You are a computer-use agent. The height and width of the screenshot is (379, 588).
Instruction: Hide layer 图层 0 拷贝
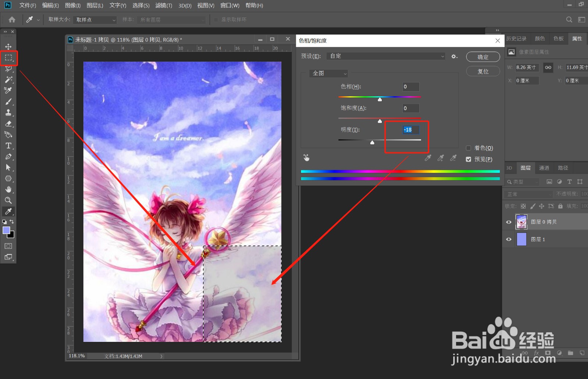click(509, 222)
